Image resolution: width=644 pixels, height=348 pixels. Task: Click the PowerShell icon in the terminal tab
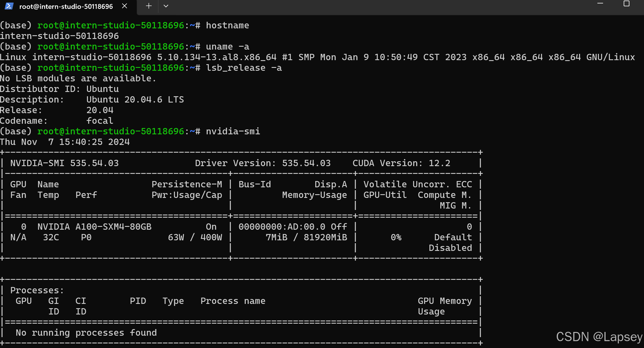click(9, 6)
